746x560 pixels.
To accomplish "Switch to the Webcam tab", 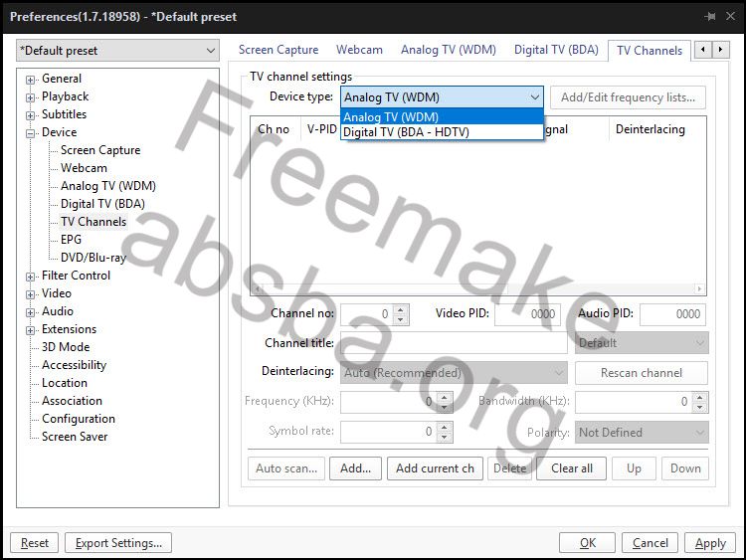I will tap(359, 50).
